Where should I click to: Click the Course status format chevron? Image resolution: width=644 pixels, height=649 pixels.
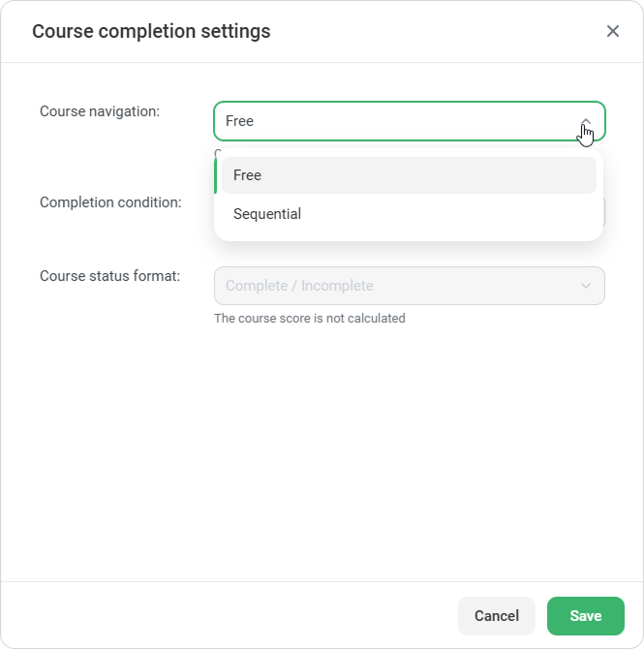pos(585,286)
